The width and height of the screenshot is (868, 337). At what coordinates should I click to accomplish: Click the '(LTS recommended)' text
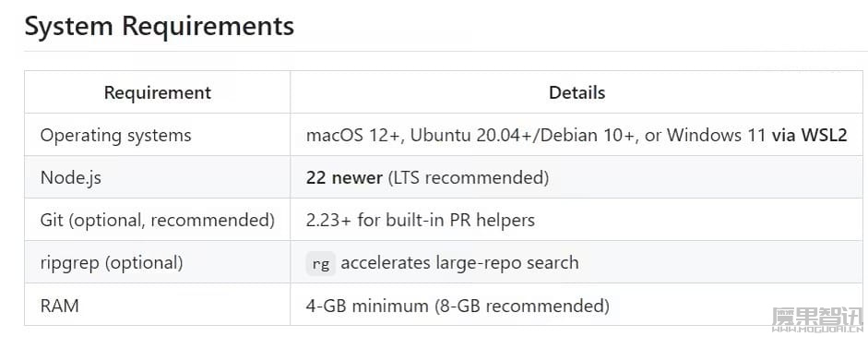(x=468, y=178)
